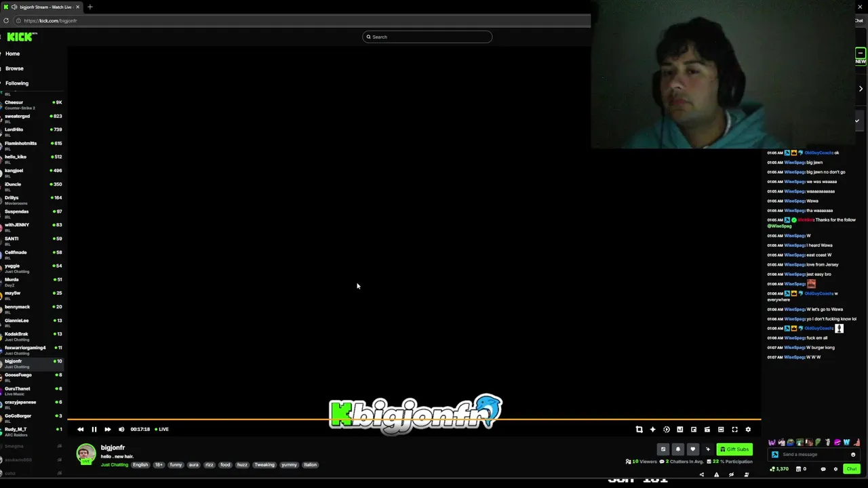868x488 pixels.
Task: Click bigjonfr's profile avatar
Action: 86,454
